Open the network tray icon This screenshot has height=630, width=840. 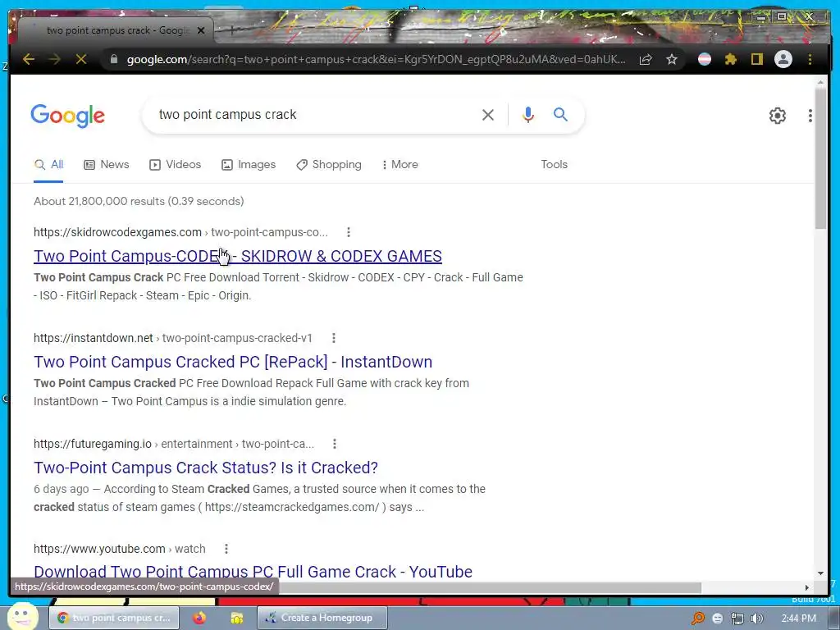pos(737,619)
